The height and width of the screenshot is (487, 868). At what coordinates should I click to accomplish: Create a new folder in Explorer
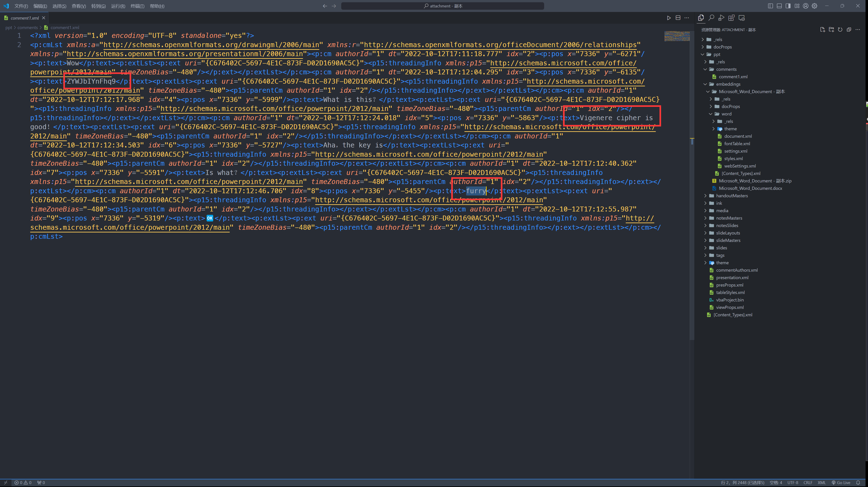click(x=831, y=30)
